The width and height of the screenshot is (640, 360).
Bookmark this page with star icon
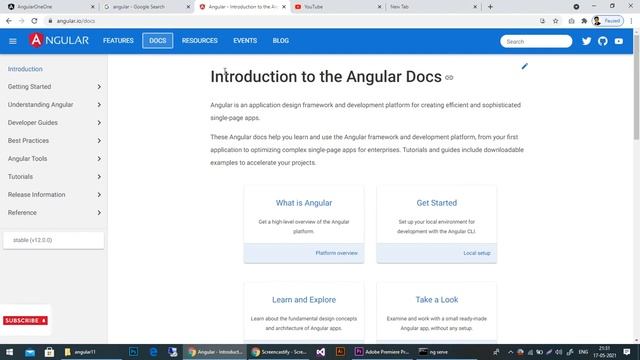point(556,21)
